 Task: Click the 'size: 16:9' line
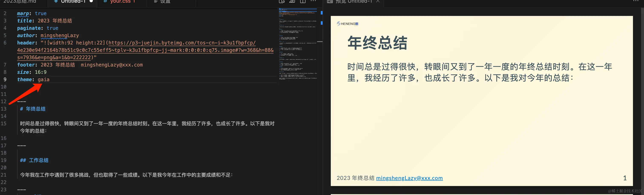coord(32,72)
